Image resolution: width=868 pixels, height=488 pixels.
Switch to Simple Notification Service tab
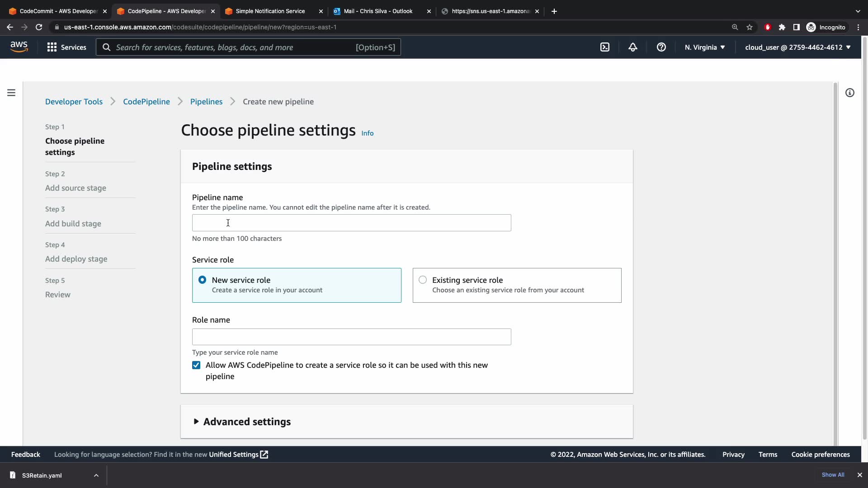pos(270,11)
